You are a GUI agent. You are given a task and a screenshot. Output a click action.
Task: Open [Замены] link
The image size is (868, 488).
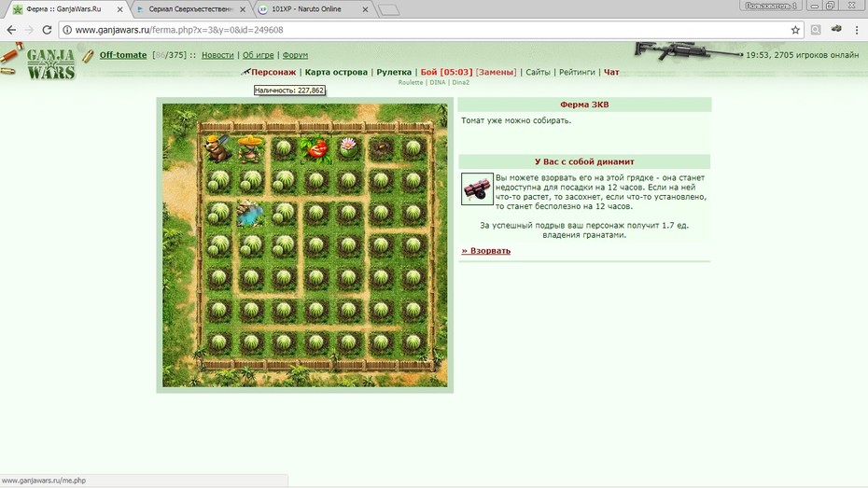[x=496, y=72]
